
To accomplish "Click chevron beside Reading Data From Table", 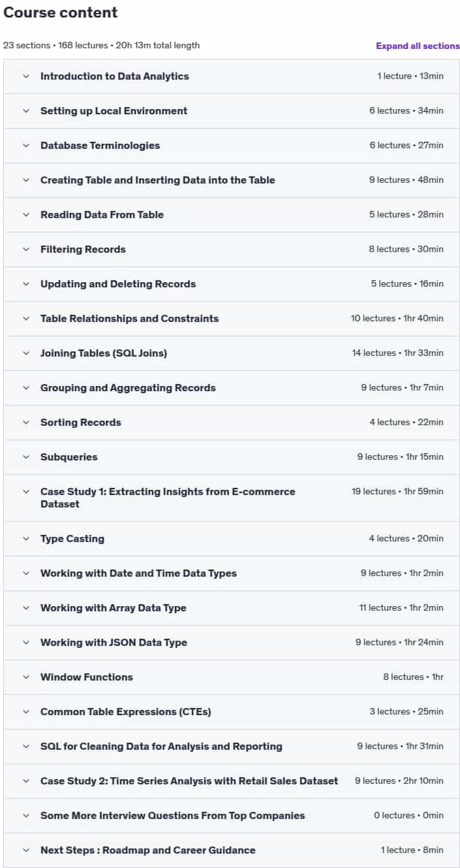I will pyautogui.click(x=26, y=214).
